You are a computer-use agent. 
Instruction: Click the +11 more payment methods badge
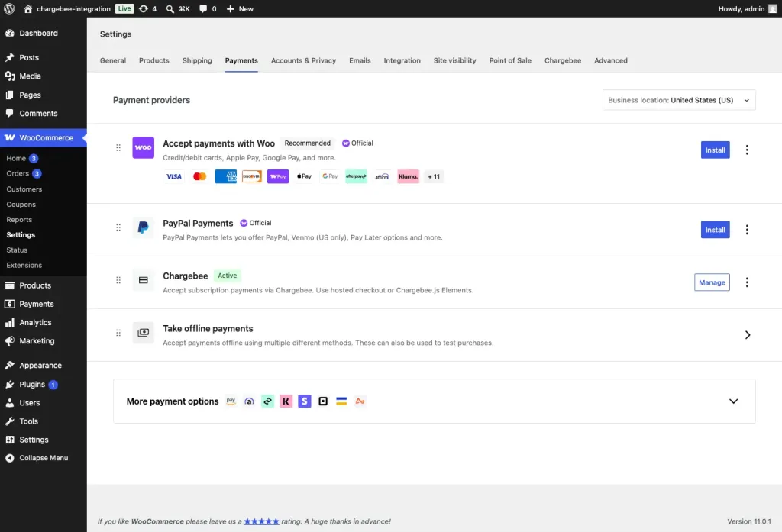434,176
